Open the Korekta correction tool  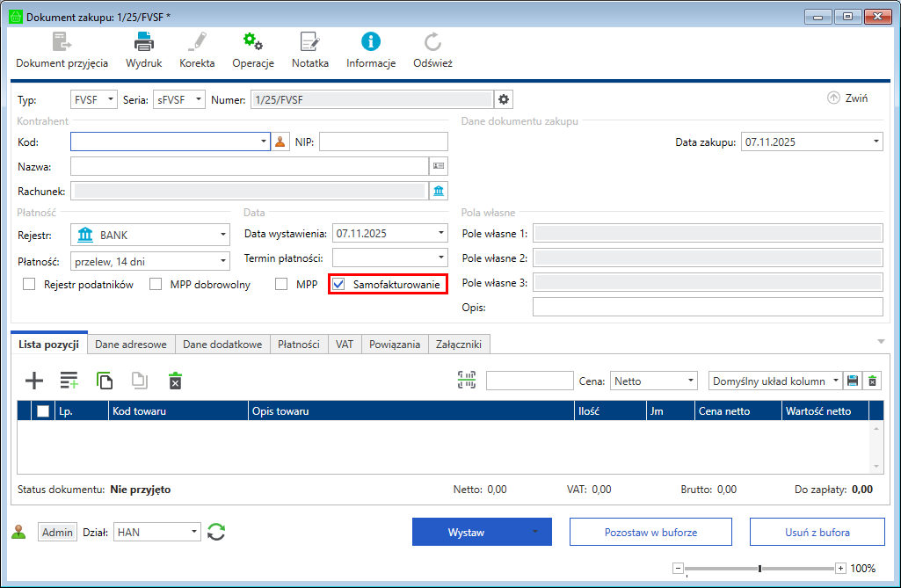point(197,41)
